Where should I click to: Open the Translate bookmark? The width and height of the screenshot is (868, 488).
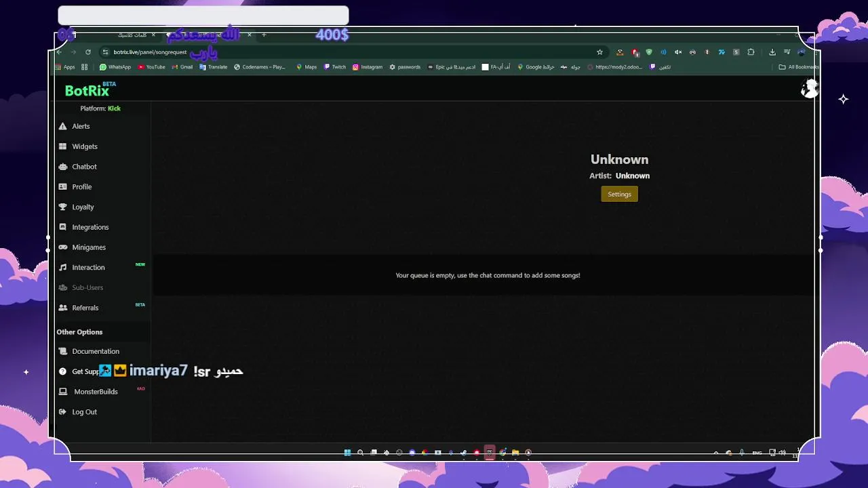coord(214,67)
